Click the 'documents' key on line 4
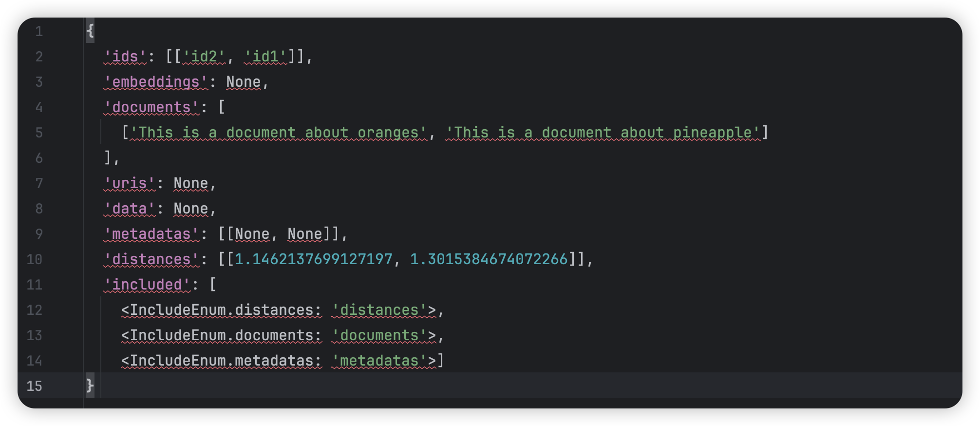Screen dimensions: 980x426 click(151, 107)
